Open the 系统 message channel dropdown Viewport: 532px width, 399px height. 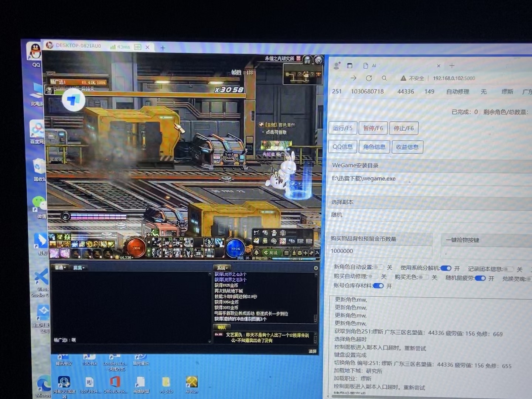[x=222, y=268]
